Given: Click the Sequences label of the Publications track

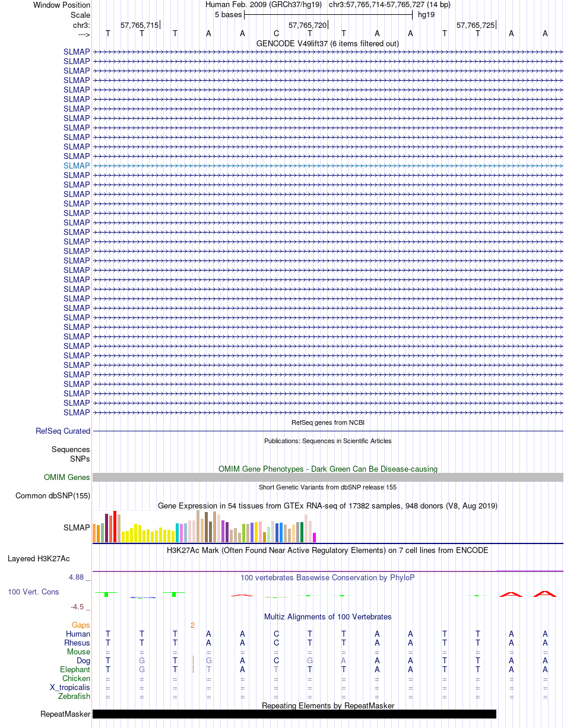Looking at the screenshot, I should coord(71,450).
